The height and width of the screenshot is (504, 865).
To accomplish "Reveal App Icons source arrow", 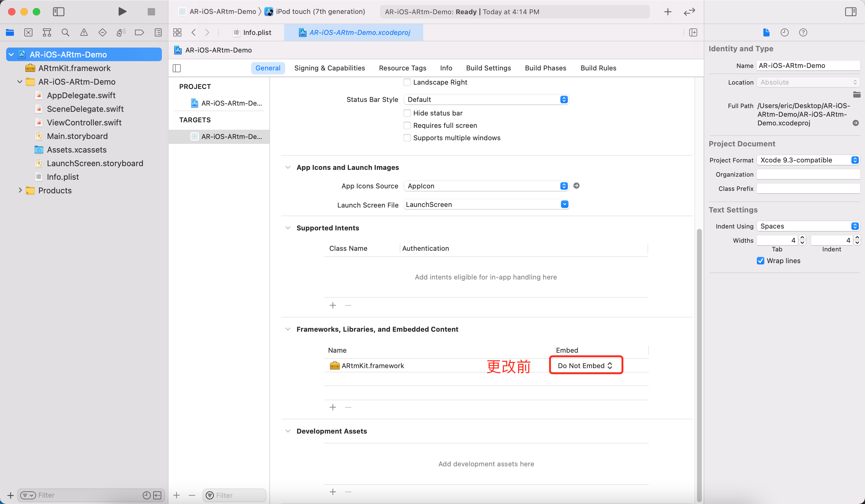I will 576,186.
